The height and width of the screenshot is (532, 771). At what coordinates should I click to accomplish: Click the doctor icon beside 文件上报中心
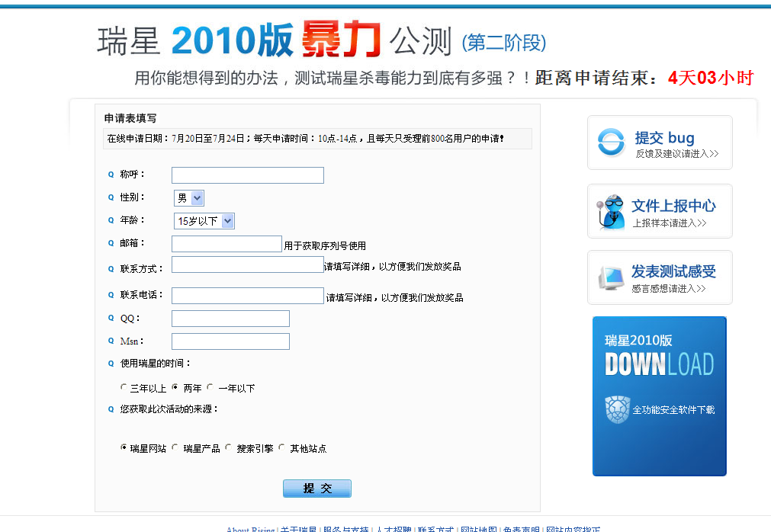611,212
